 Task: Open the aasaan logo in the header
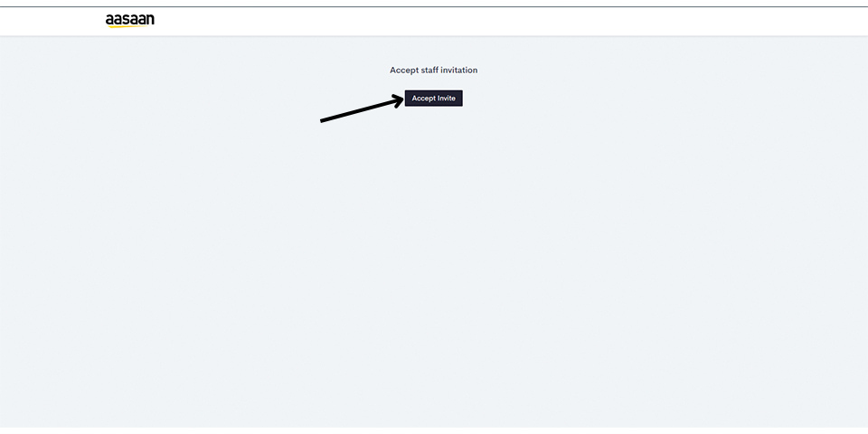pyautogui.click(x=130, y=21)
